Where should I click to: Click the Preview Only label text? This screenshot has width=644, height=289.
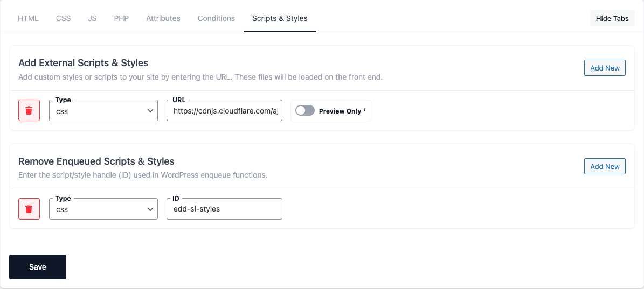coord(340,111)
